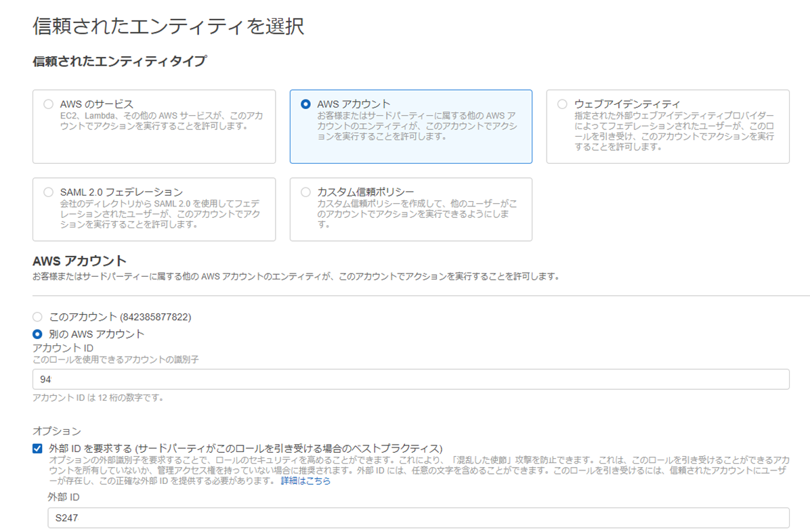Click the 外部 ID を要求する label text
This screenshot has height=532, width=810.
tap(245, 449)
